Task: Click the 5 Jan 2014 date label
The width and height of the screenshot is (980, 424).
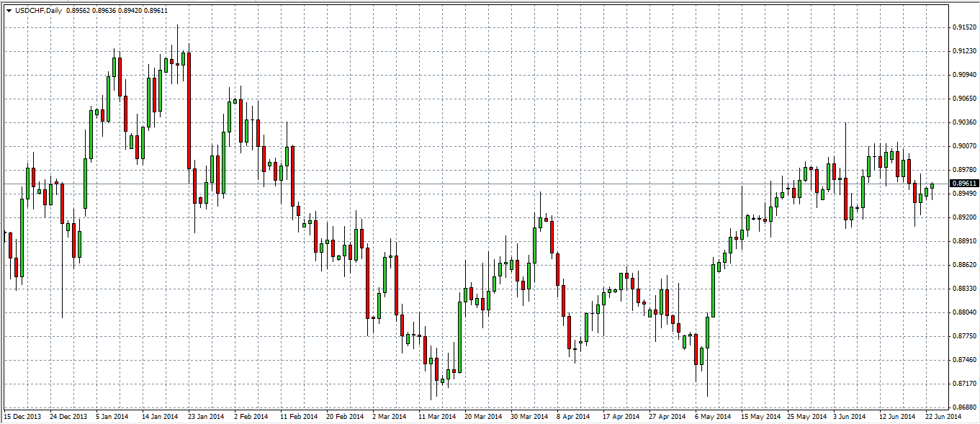Action: click(114, 417)
